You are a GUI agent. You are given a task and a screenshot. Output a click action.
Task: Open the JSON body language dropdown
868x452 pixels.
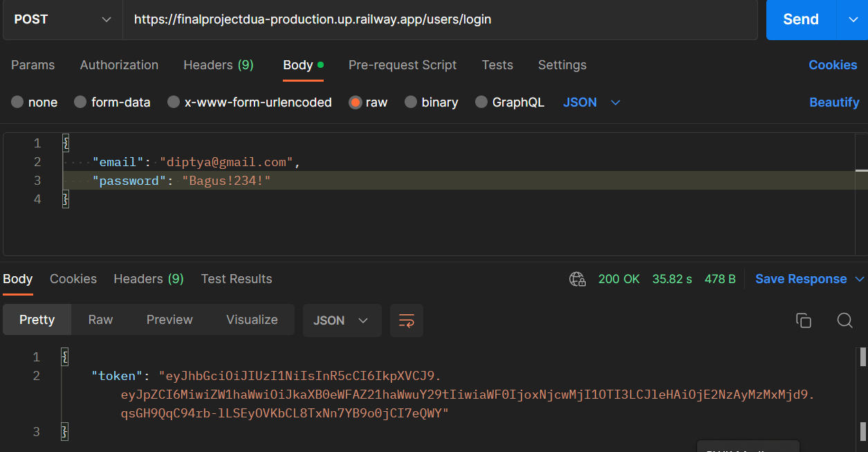[591, 102]
